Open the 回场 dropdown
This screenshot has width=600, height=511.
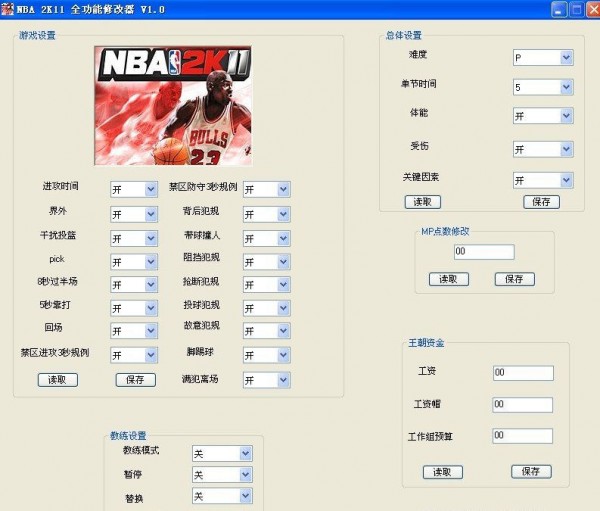(134, 331)
